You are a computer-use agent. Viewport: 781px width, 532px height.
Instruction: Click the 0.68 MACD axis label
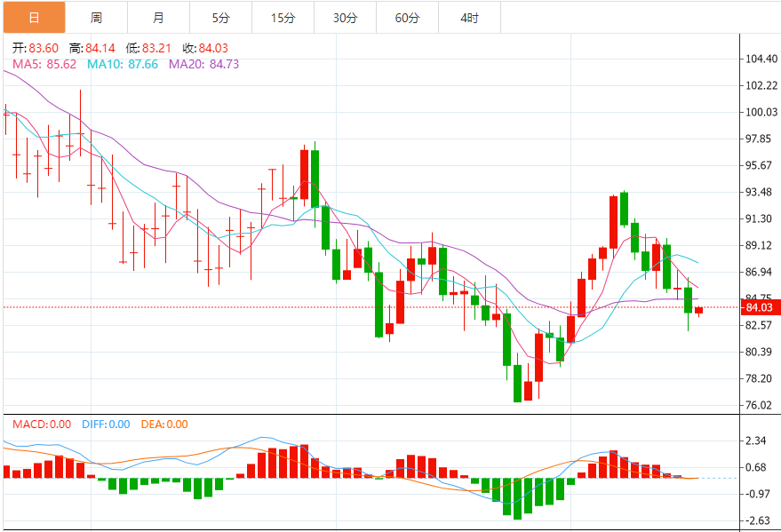(756, 467)
